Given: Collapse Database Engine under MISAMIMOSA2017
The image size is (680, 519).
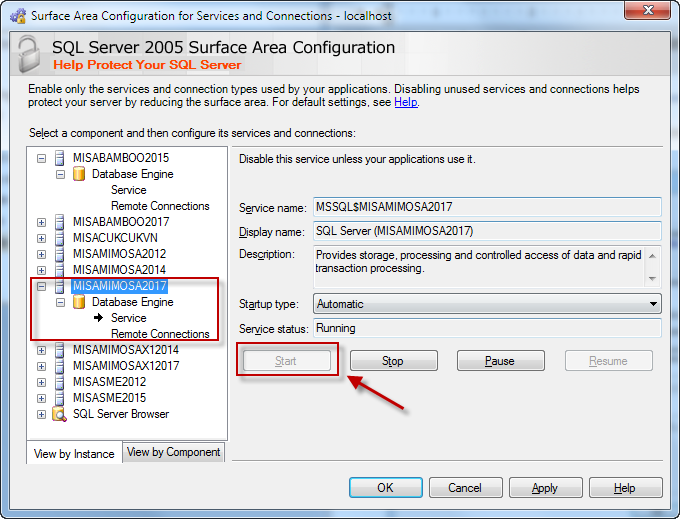Looking at the screenshot, I should (x=60, y=302).
